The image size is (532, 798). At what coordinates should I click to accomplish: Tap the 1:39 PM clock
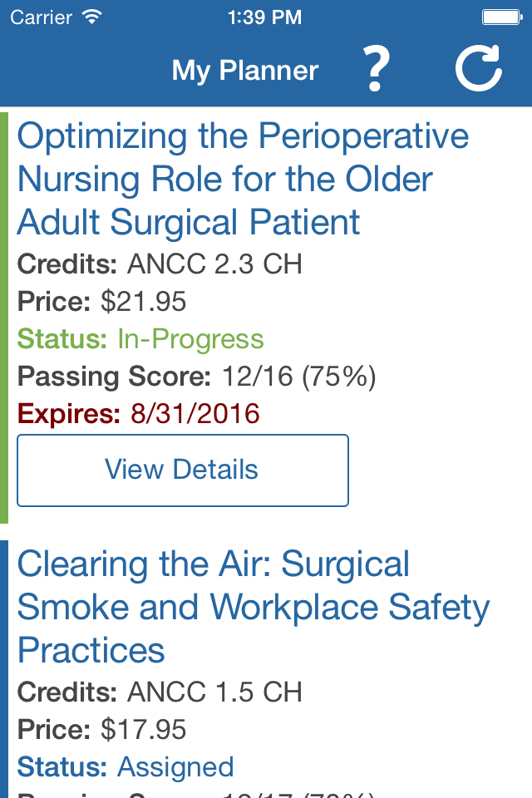pyautogui.click(x=264, y=17)
